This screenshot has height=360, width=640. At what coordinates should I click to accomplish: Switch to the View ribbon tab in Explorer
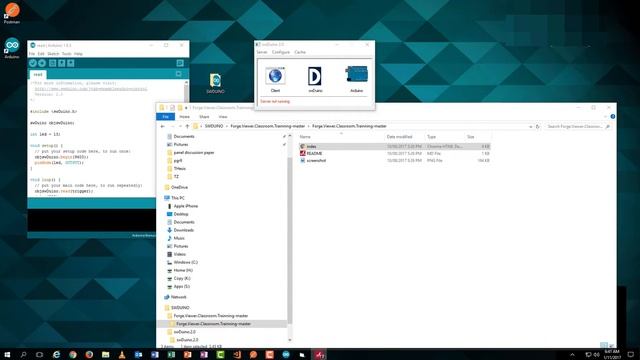click(223, 117)
